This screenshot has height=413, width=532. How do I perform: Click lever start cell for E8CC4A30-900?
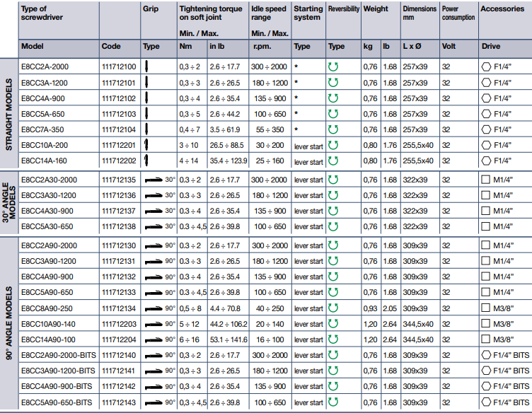[308, 211]
